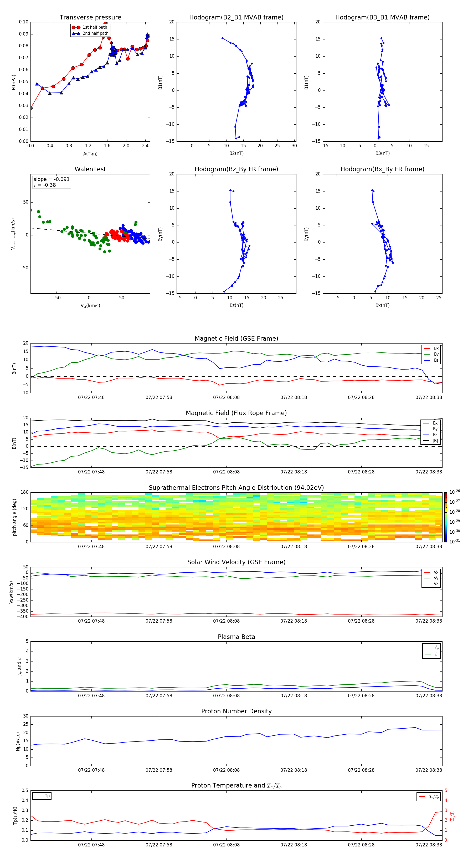This screenshot has height=868, width=473.
Task: Click the 'Bz(nT)' x-axis label
Action: pyautogui.click(x=236, y=305)
